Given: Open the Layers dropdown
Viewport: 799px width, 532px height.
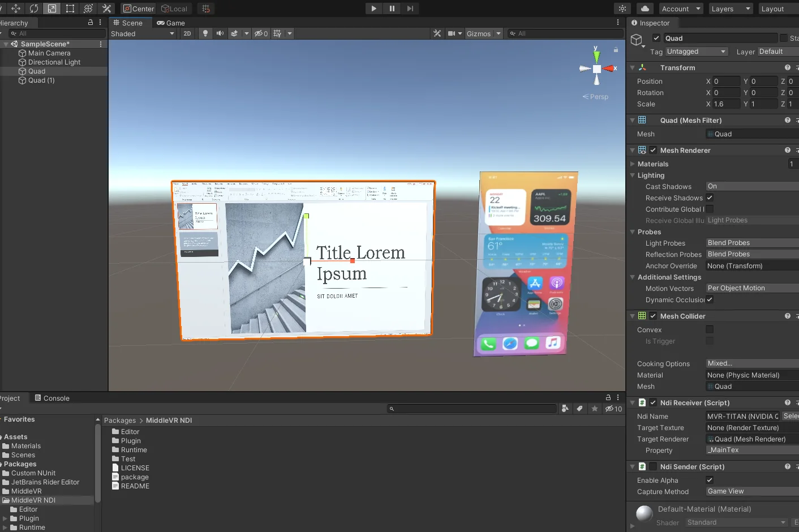Looking at the screenshot, I should 731,8.
